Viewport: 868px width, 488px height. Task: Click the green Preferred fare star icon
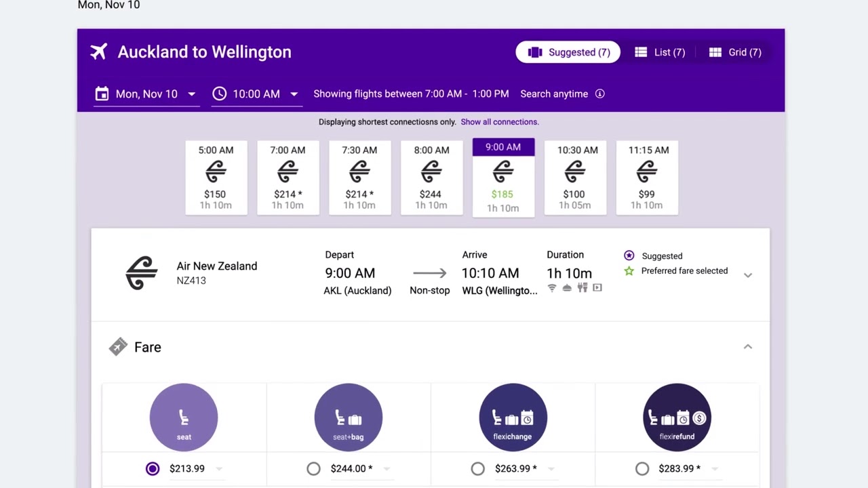(629, 271)
